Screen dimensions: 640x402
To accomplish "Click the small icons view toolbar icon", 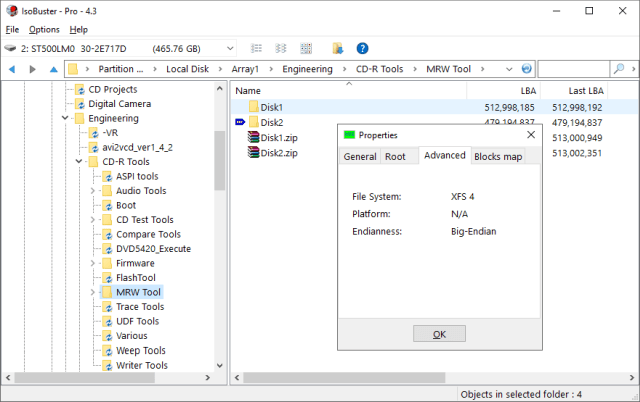I will point(280,49).
